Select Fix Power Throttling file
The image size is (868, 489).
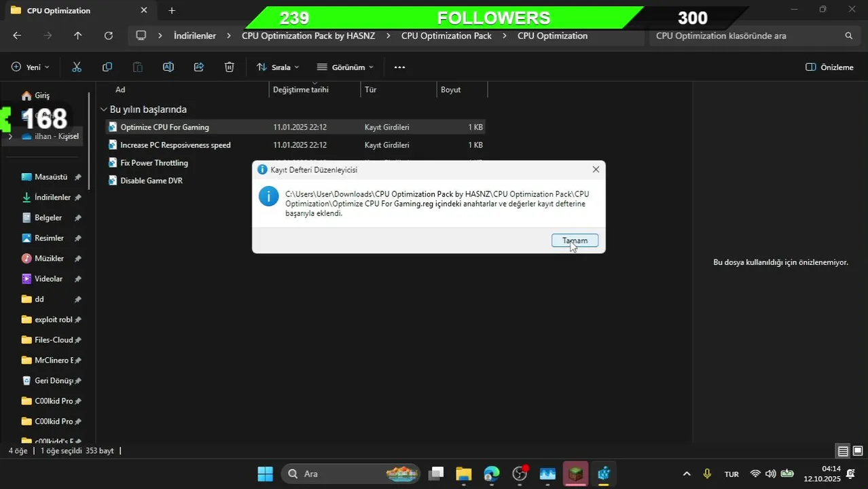pyautogui.click(x=154, y=163)
